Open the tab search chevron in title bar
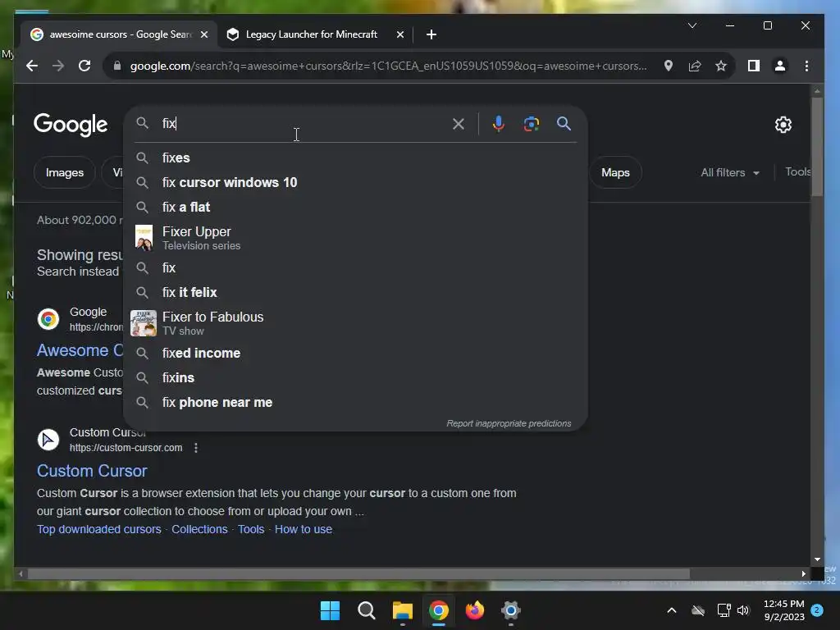This screenshot has width=840, height=630. pos(692,25)
